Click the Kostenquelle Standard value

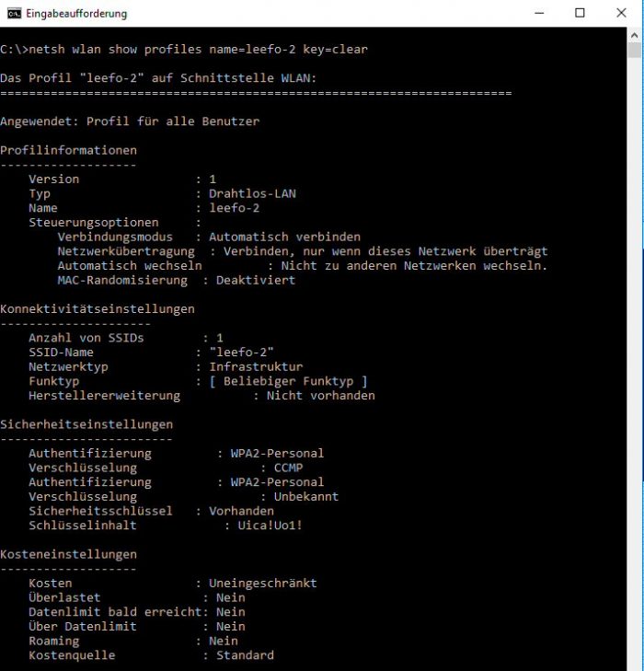245,655
